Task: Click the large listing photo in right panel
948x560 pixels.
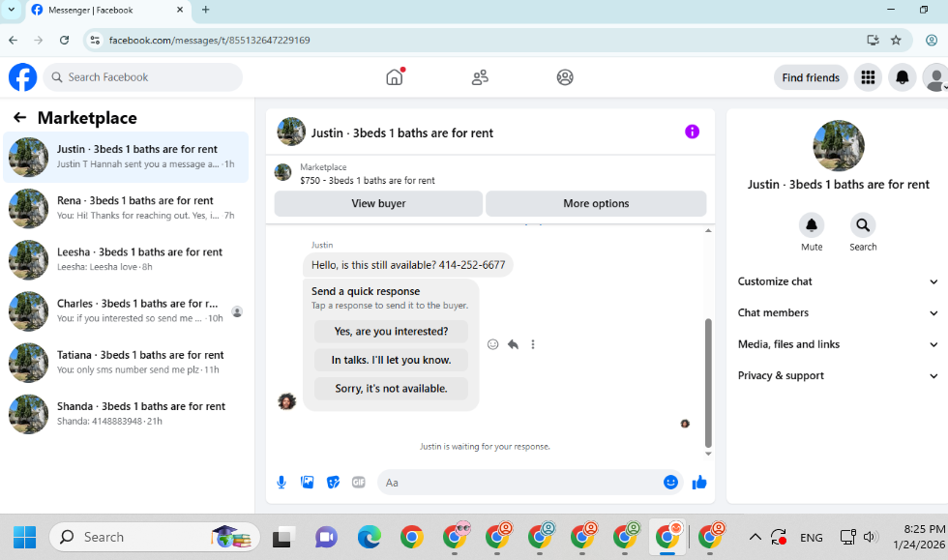Action: pos(838,146)
